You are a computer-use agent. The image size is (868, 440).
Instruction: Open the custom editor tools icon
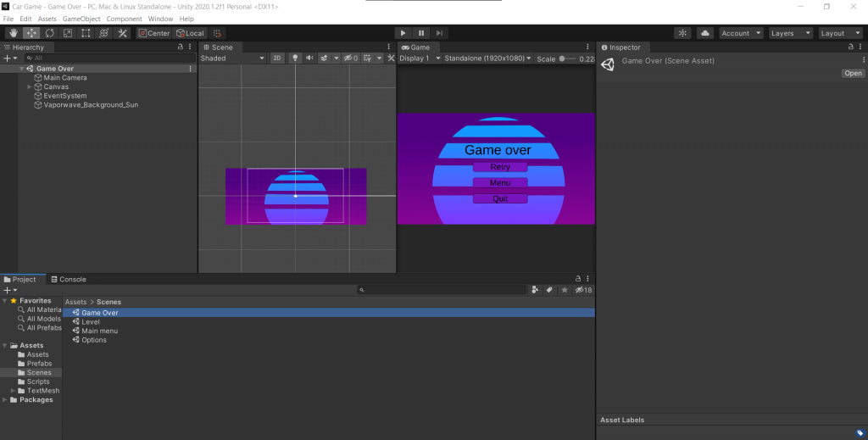[x=122, y=33]
